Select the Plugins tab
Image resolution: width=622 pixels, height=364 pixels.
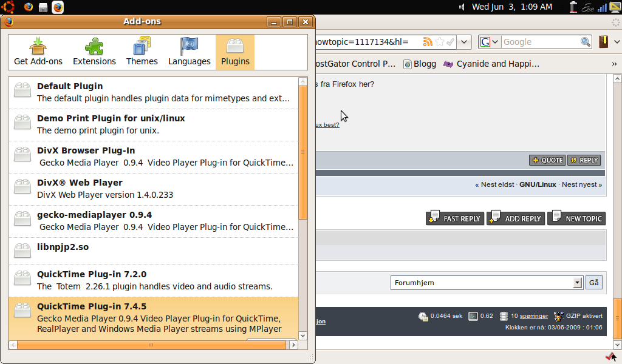pos(235,52)
